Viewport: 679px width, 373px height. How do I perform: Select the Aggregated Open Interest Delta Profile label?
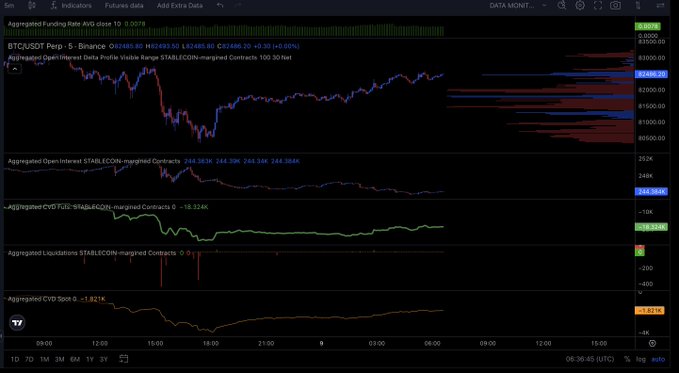[x=149, y=57]
